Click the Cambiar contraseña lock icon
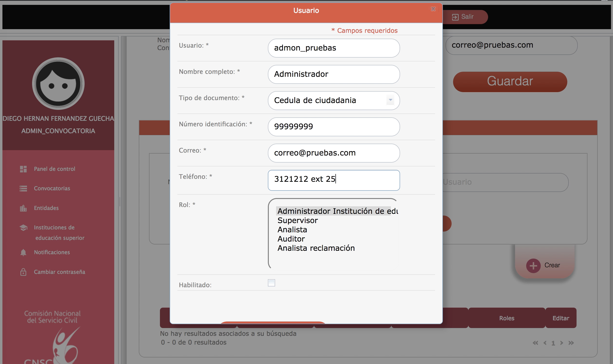The height and width of the screenshot is (364, 613). tap(23, 272)
